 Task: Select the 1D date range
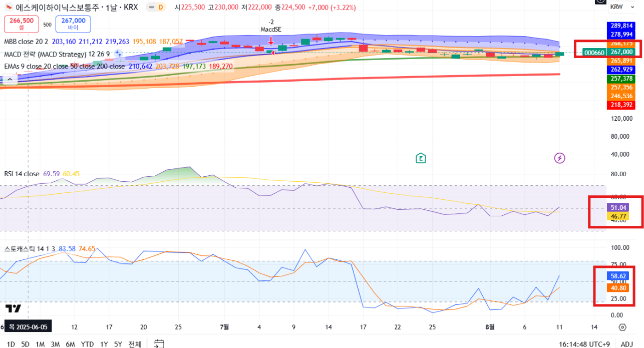11,344
